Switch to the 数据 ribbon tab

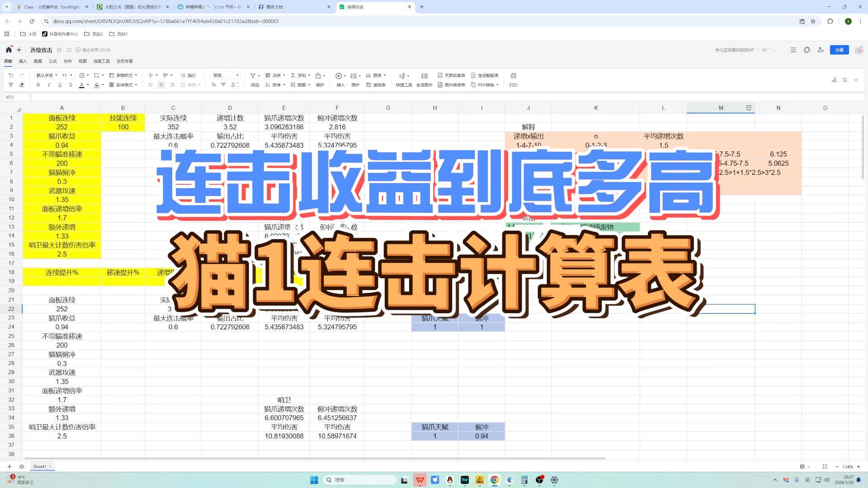(x=38, y=61)
